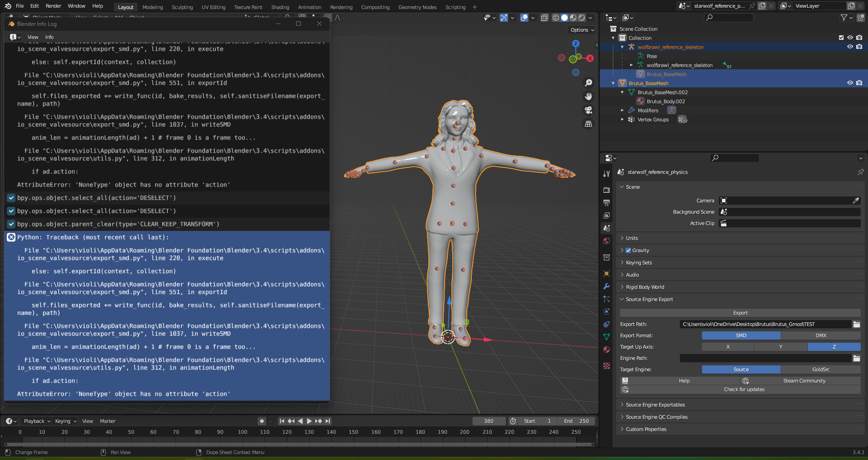Disable the Gravity checkbox in Scene properties

pyautogui.click(x=629, y=250)
